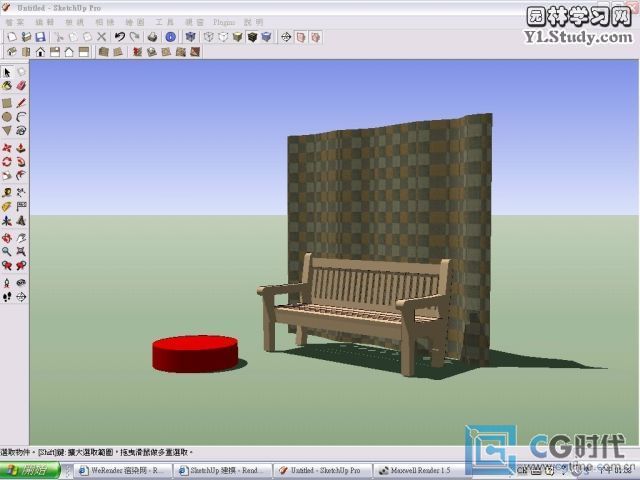Viewport: 640px width, 480px height.
Task: Toggle display section cuts icon
Action: [315, 37]
